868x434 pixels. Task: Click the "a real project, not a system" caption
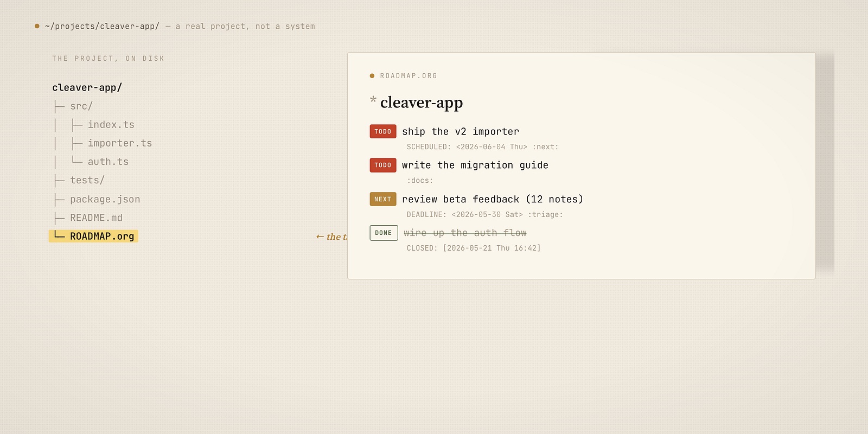click(x=245, y=26)
